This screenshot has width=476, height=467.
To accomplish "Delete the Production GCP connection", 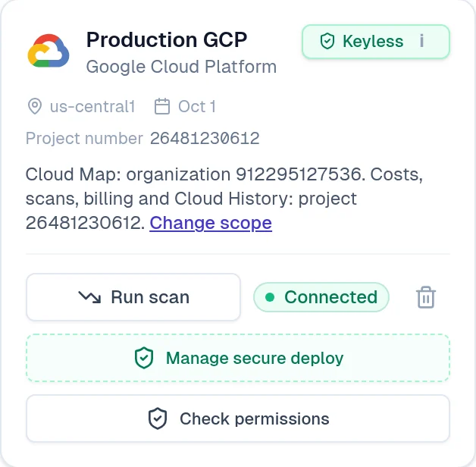I will tap(426, 297).
